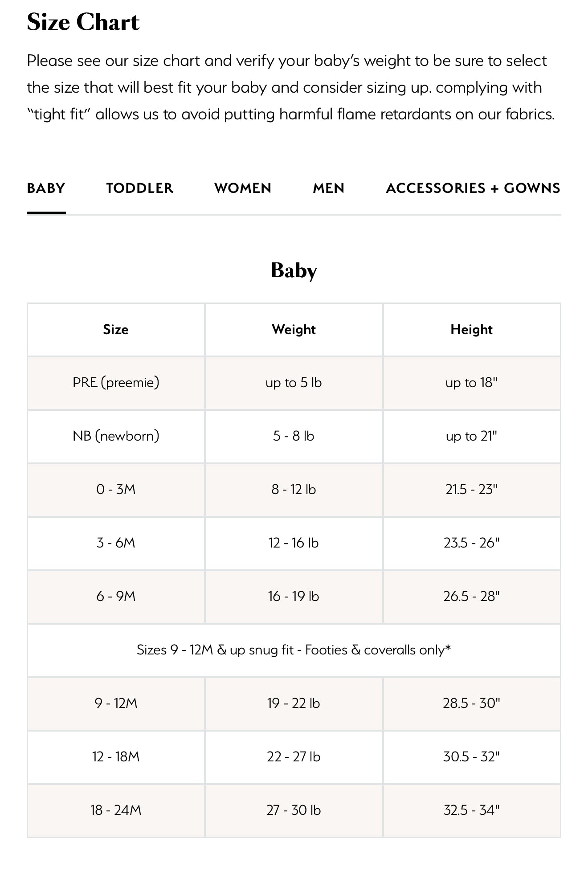Select the BABY size tab
588x879 pixels.
tap(46, 188)
